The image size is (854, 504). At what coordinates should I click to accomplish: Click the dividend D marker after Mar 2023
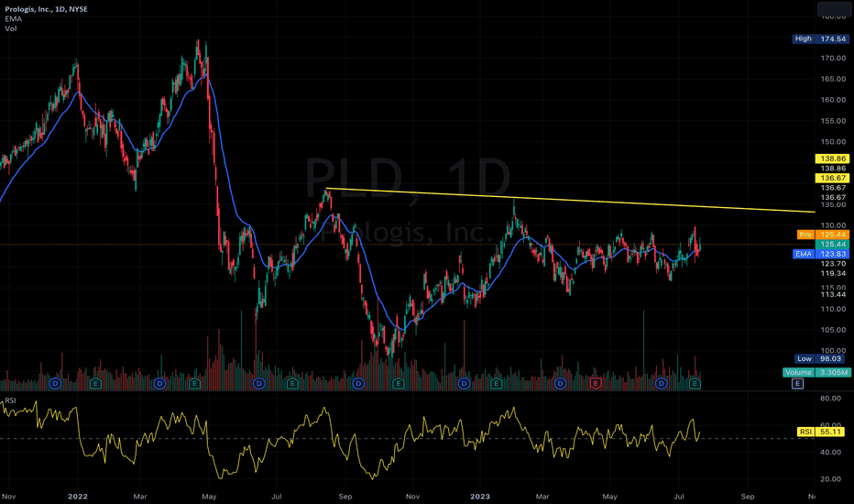[560, 384]
